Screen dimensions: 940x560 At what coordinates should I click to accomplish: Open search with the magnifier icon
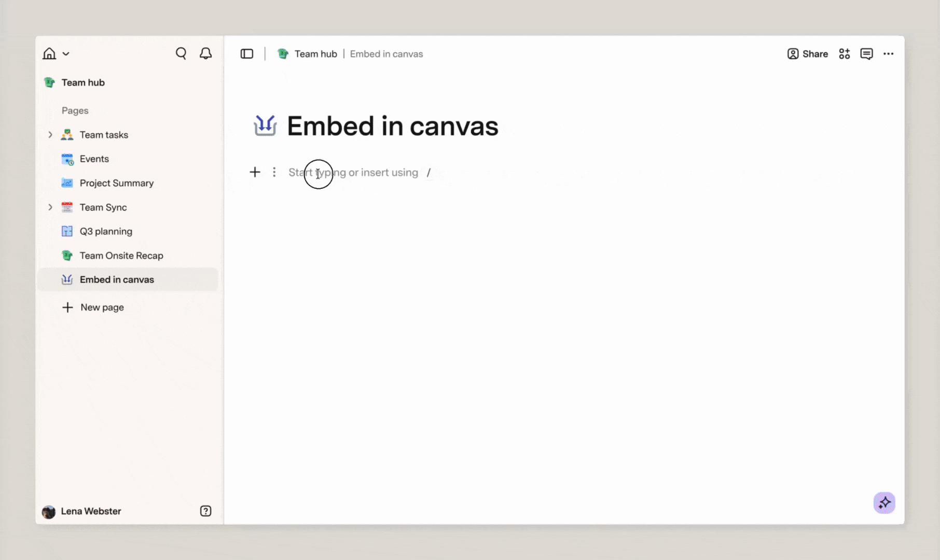point(181,53)
